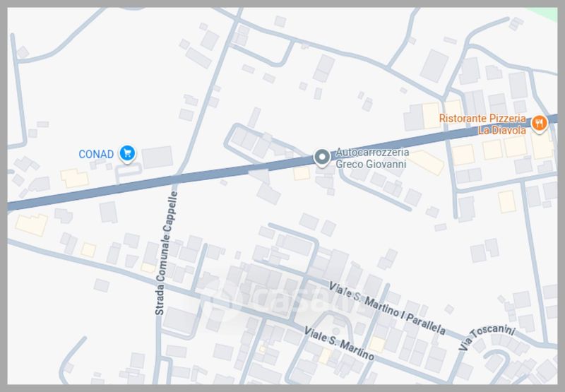The image size is (565, 392).
Task: Select the Ristorante Pizzeria La Diavola label
Action: click(482, 124)
